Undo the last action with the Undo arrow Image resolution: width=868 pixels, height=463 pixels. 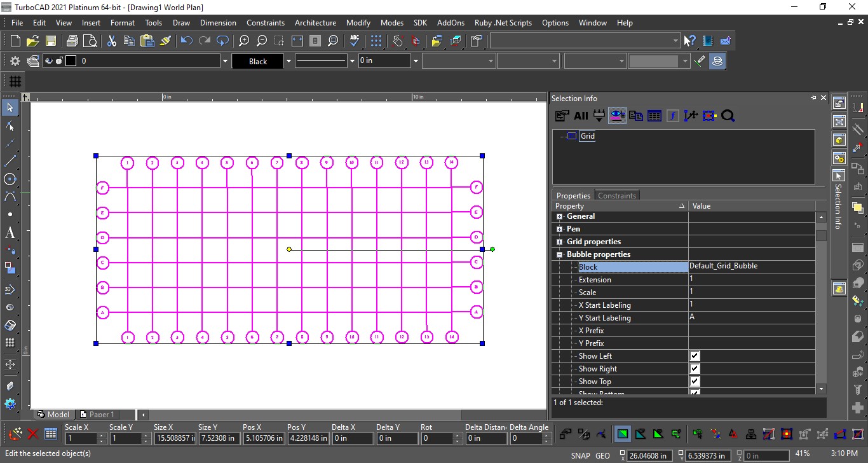tap(186, 41)
